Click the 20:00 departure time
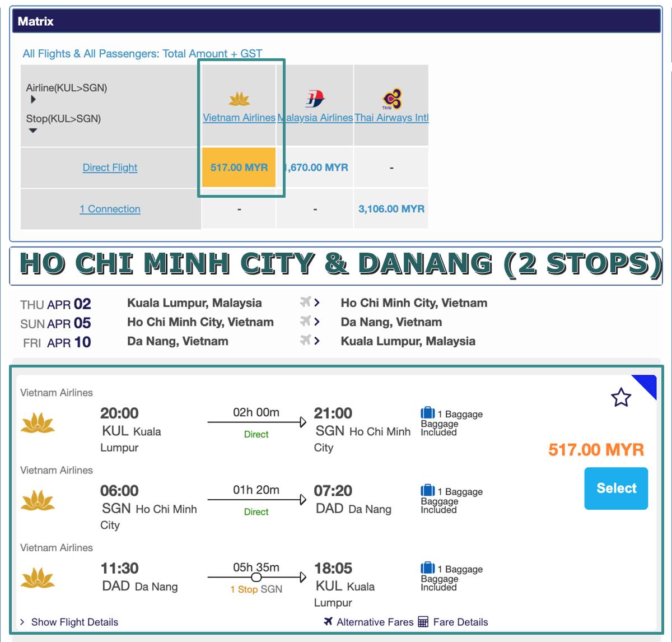 (x=119, y=413)
